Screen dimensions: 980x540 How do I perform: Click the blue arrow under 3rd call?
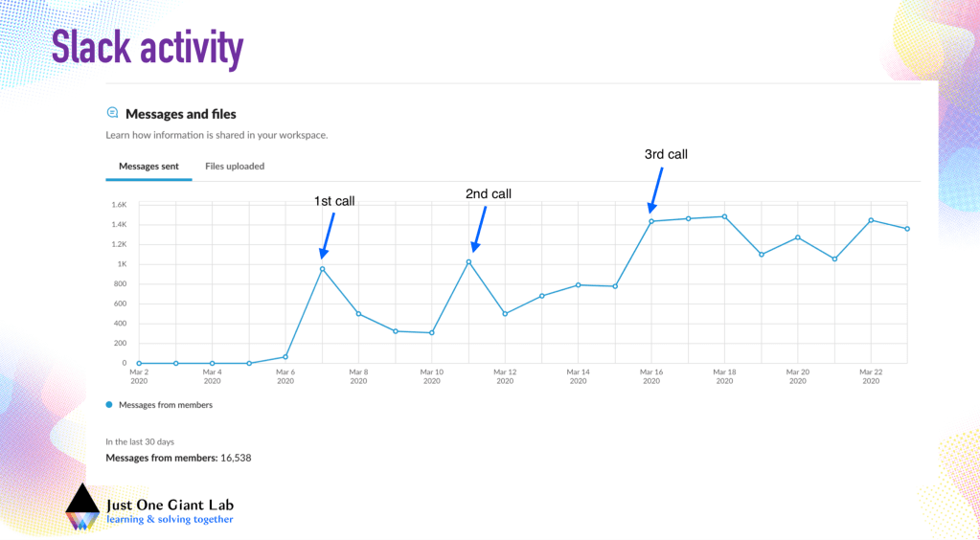(x=656, y=191)
